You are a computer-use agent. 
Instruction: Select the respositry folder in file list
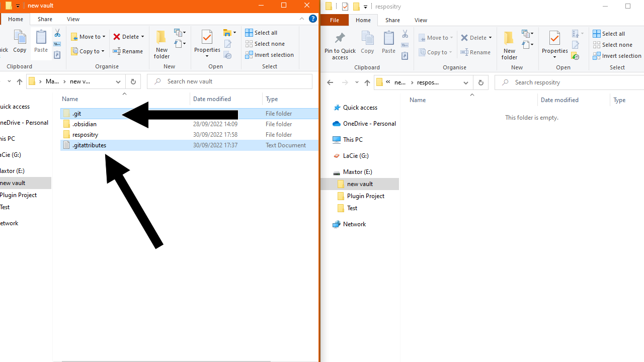click(x=189, y=135)
